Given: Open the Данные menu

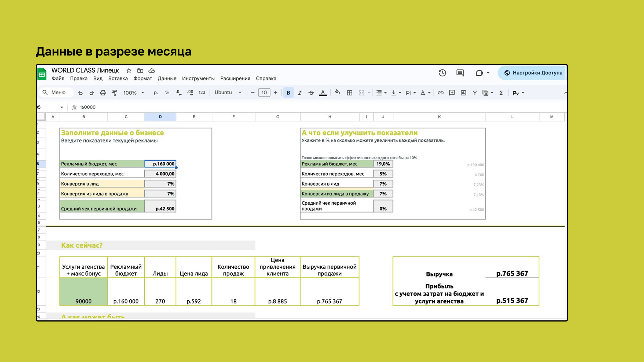Looking at the screenshot, I should 167,79.
